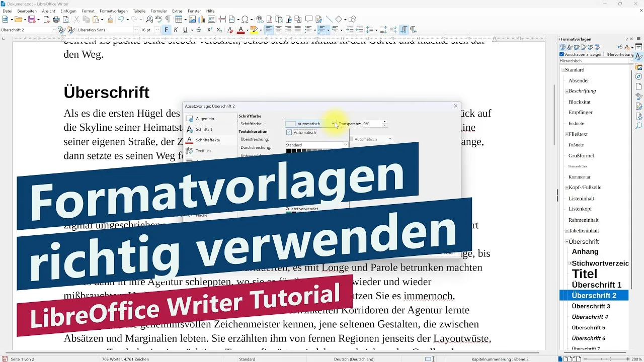Click the Insert Comment icon
644x362 pixels.
pyautogui.click(x=308, y=19)
